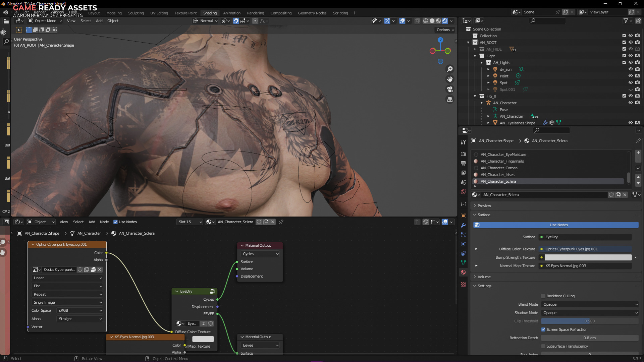Open the Material properties tab icon
Viewport: 644px width, 362px height.
pyautogui.click(x=463, y=272)
